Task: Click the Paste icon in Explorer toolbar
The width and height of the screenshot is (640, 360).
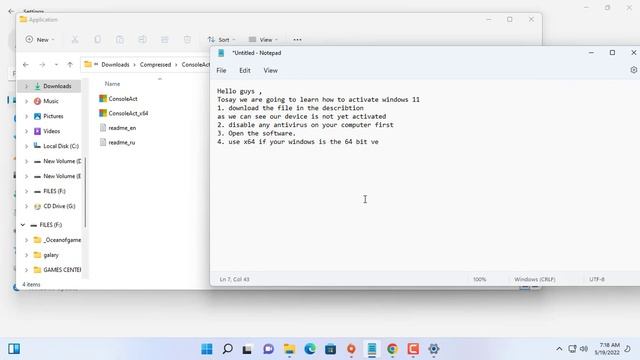Action: (x=120, y=40)
